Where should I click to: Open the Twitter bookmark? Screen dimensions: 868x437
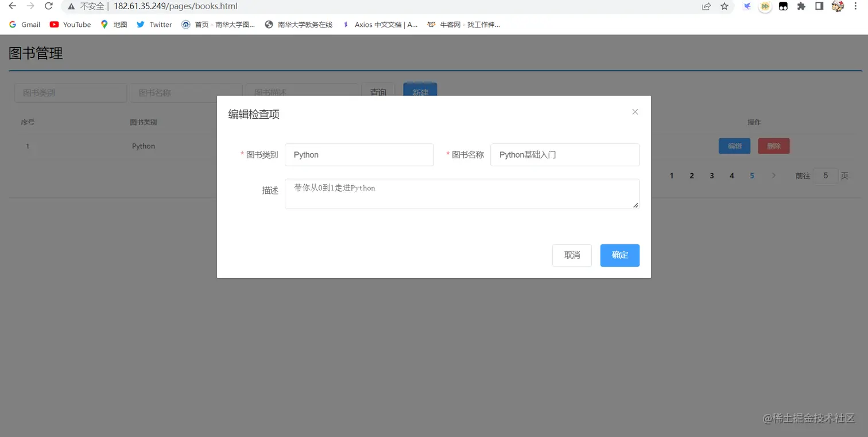click(154, 25)
